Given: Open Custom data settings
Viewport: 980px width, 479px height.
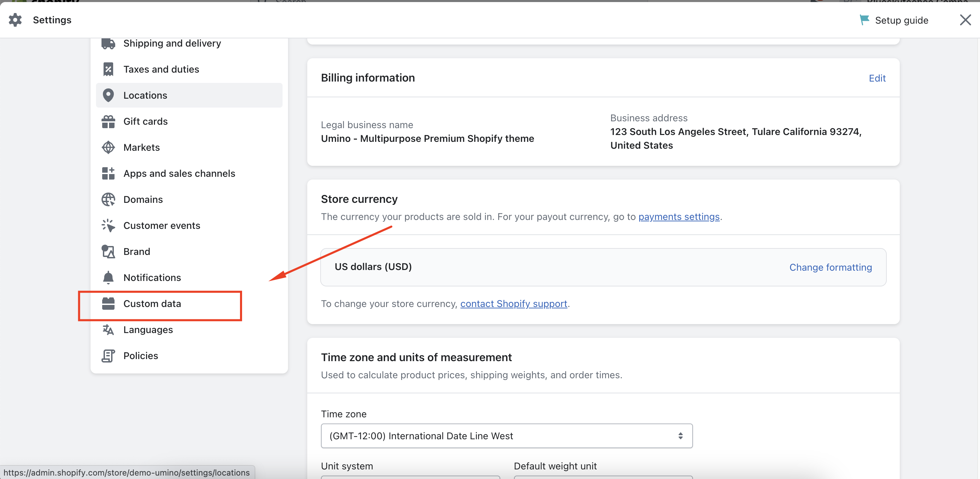Looking at the screenshot, I should 152,304.
